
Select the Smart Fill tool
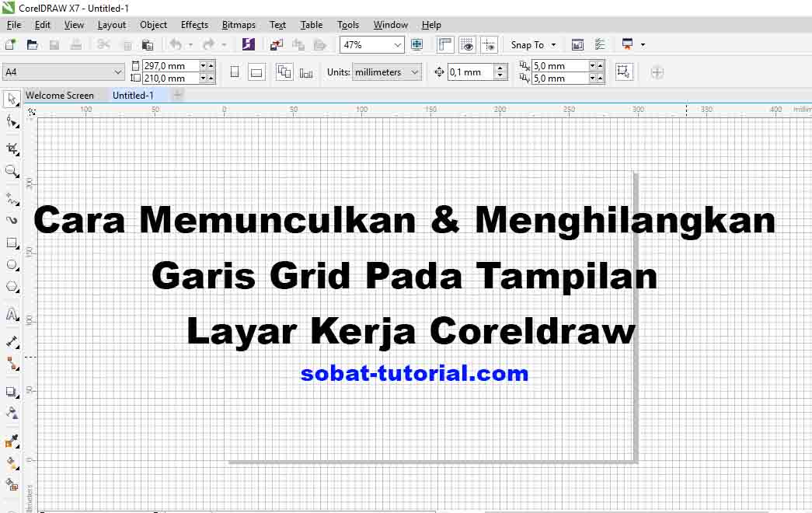click(x=12, y=485)
